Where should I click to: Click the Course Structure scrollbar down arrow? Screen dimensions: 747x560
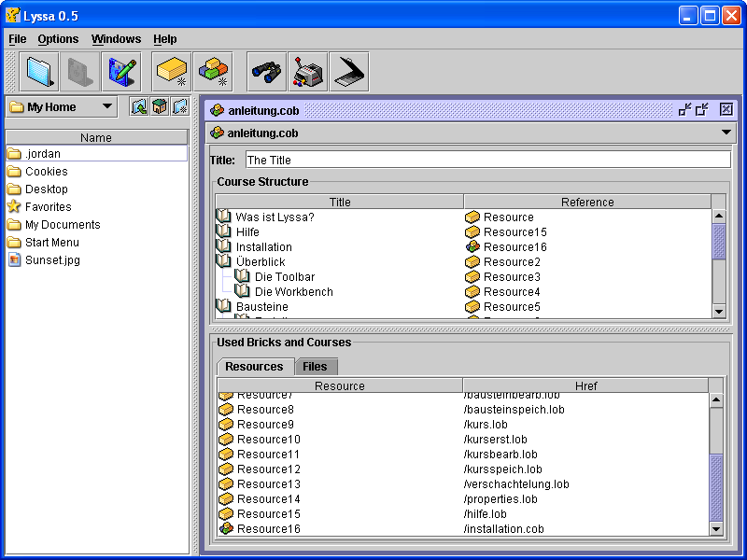coord(719,312)
